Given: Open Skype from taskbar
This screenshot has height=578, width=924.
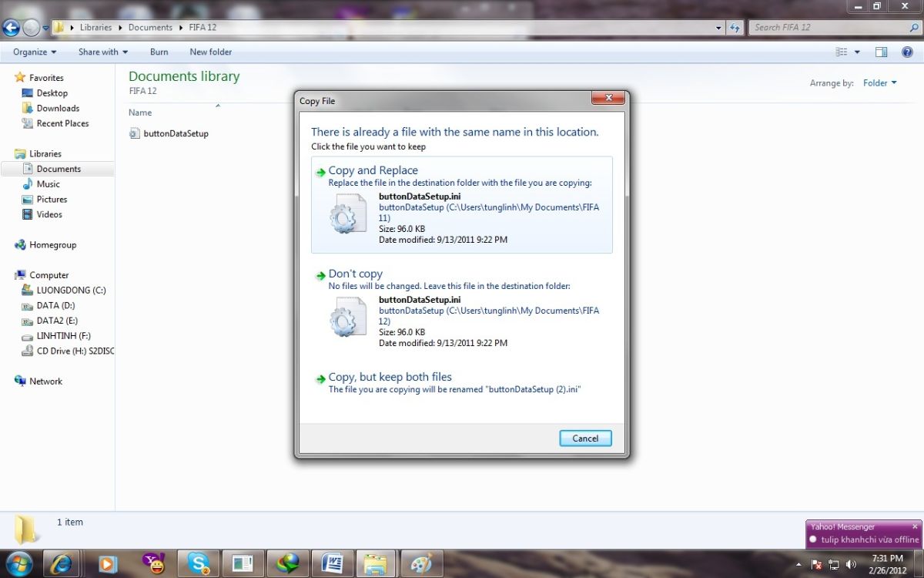Looking at the screenshot, I should point(198,563).
